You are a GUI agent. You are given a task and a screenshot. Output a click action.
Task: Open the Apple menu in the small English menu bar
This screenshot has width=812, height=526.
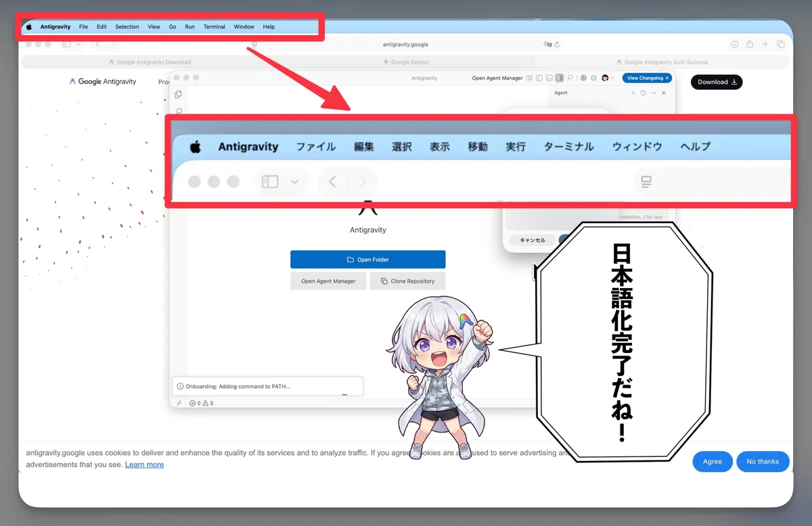pos(29,27)
